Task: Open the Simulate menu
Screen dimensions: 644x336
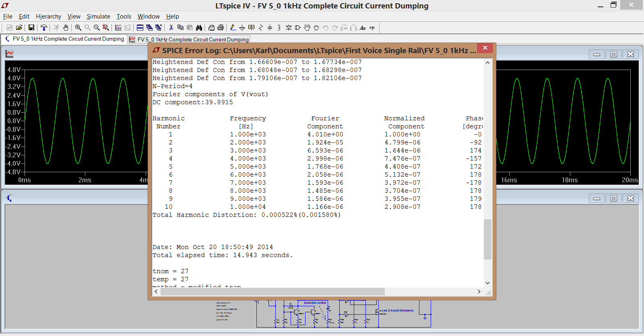Action: pos(98,16)
